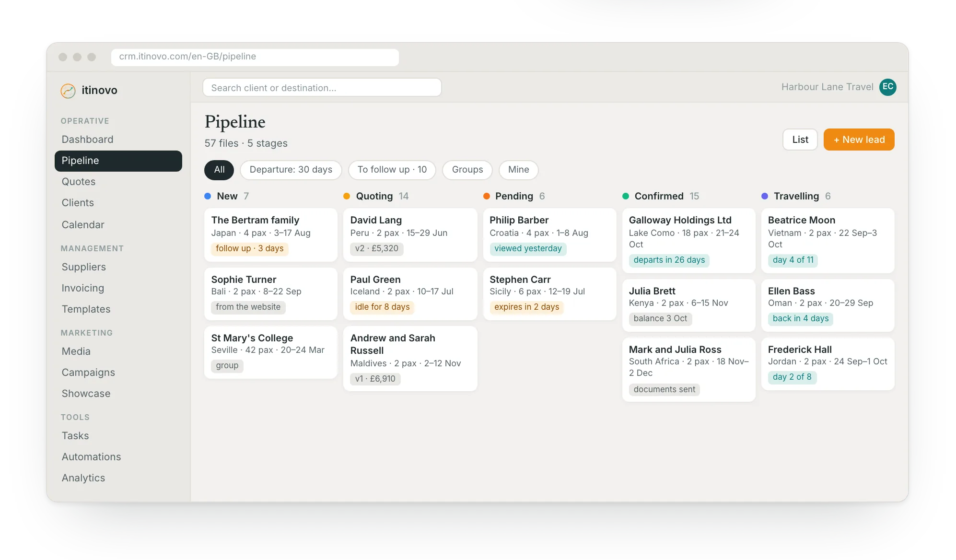This screenshot has height=560, width=956.
Task: Open Frederick Hall Jordan card
Action: (828, 363)
